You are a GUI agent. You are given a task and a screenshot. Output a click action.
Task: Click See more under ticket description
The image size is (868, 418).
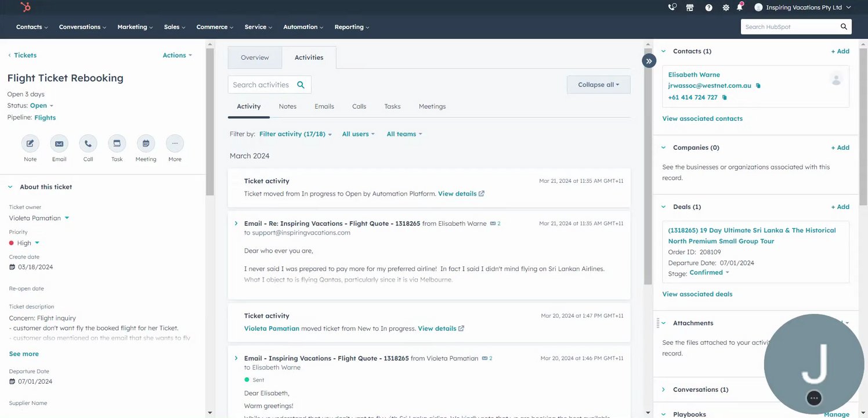coord(24,354)
